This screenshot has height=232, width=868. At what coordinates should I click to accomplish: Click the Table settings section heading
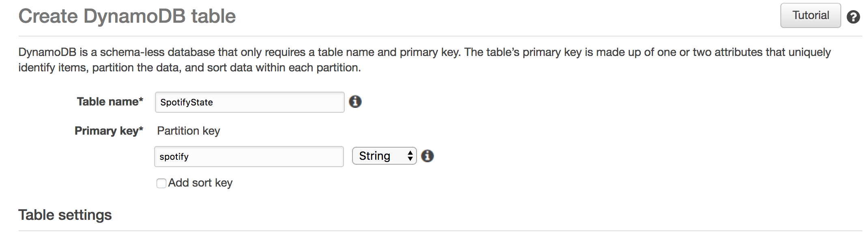pos(65,215)
